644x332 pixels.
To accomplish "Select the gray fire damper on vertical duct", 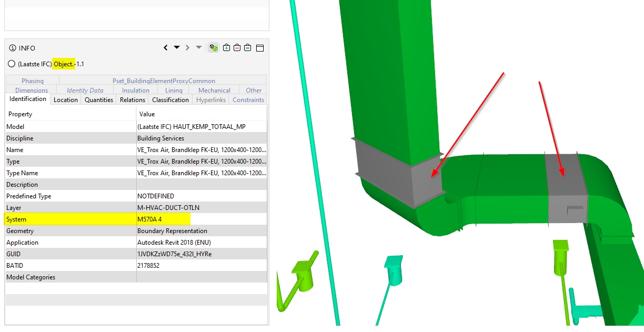I will 395,174.
